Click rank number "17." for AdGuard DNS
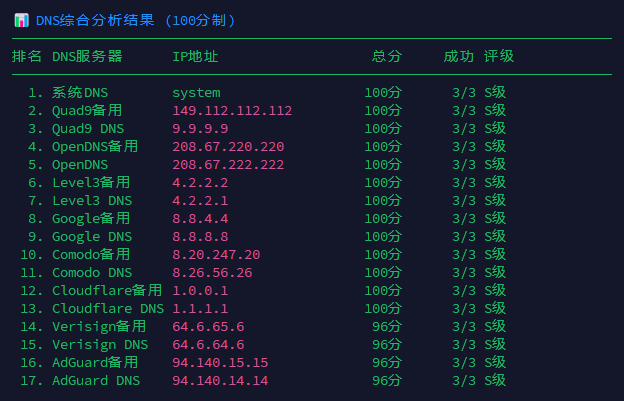The width and height of the screenshot is (624, 401). click(32, 381)
